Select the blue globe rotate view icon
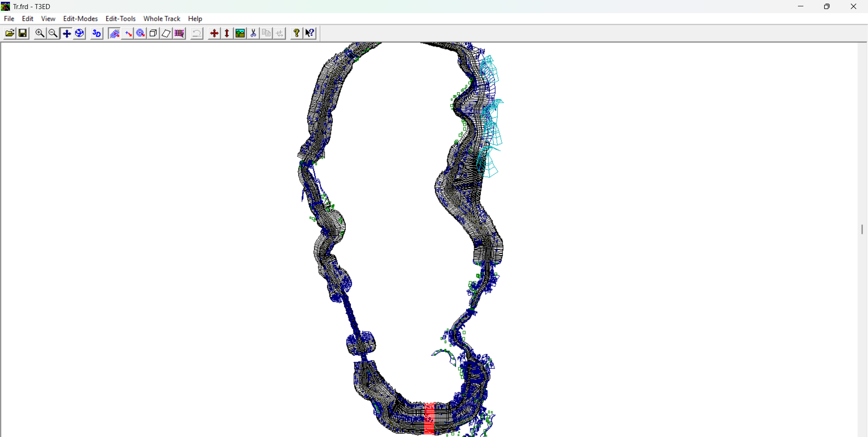 80,33
